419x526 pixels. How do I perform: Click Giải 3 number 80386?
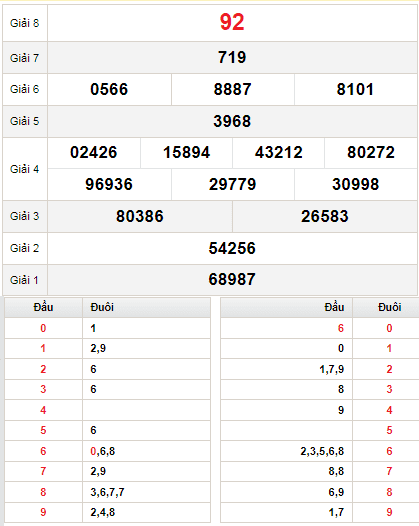[x=140, y=216]
